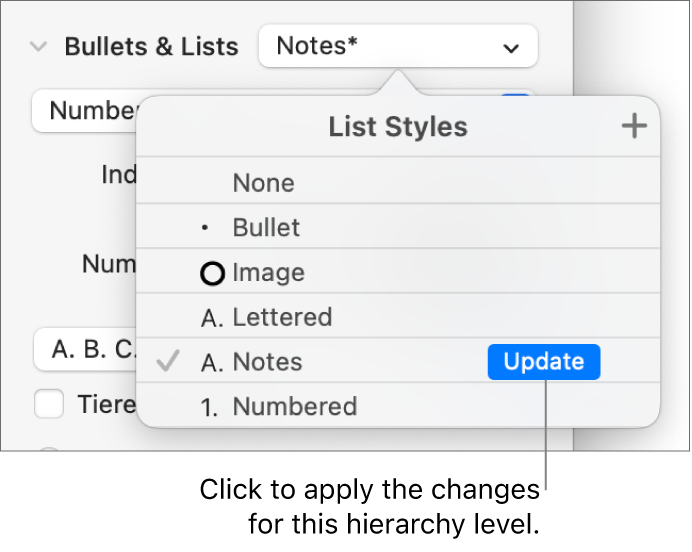This screenshot has height=552, width=692.
Task: Click the plus icon to add list style
Action: (634, 127)
